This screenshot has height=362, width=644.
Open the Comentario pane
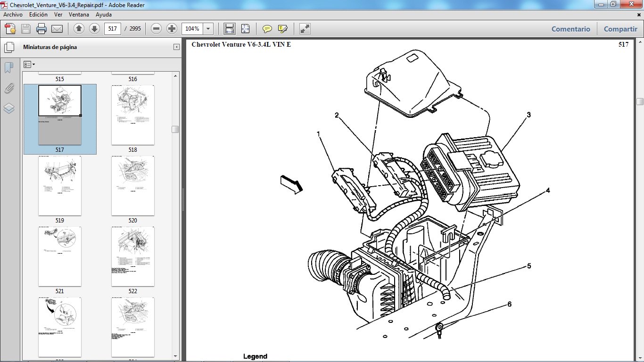[571, 29]
